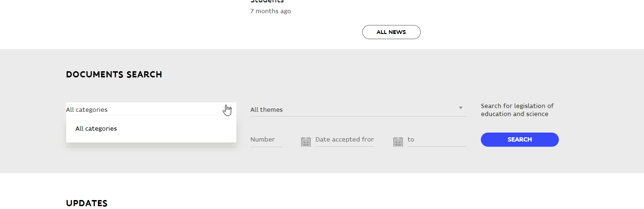The height and width of the screenshot is (209, 644).
Task: Click the 'to' date input field
Action: click(436, 140)
